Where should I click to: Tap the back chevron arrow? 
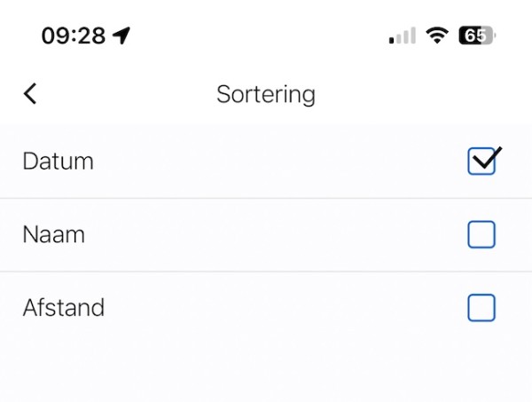click(30, 93)
